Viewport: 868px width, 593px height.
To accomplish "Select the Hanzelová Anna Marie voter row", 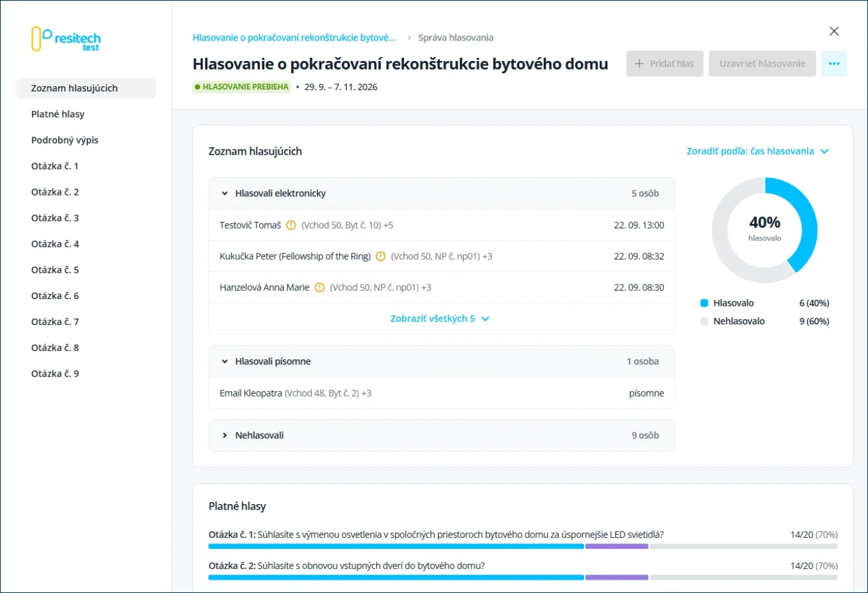I will point(442,288).
